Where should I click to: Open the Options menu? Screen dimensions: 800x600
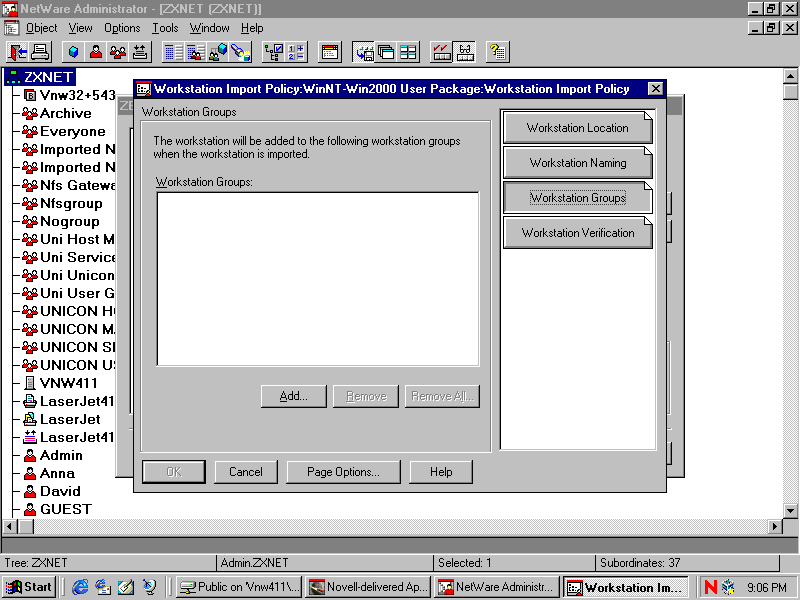click(122, 28)
